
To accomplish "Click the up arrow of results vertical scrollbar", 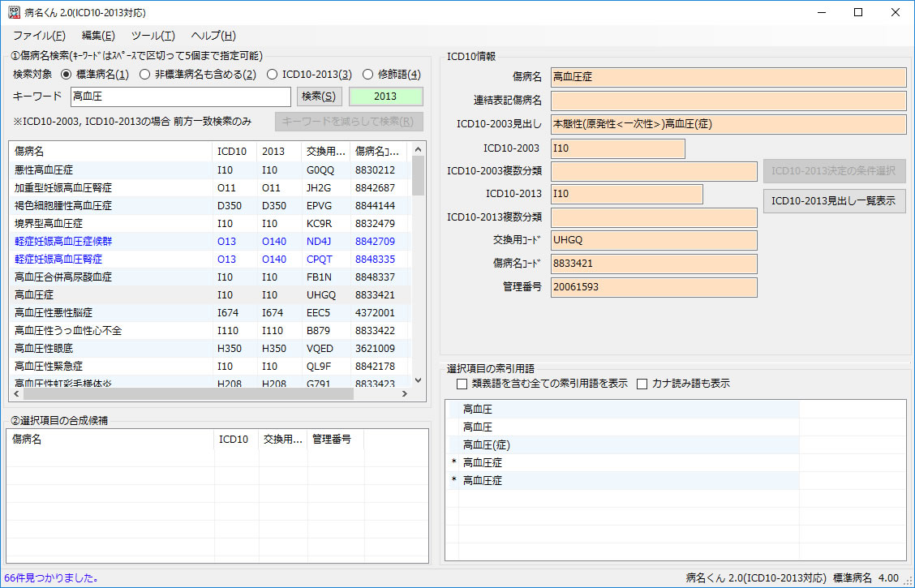I will point(419,150).
